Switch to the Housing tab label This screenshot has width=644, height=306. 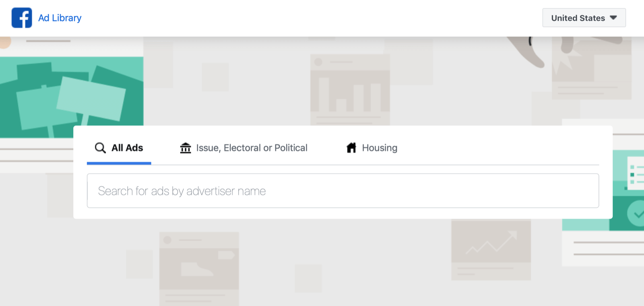click(380, 148)
